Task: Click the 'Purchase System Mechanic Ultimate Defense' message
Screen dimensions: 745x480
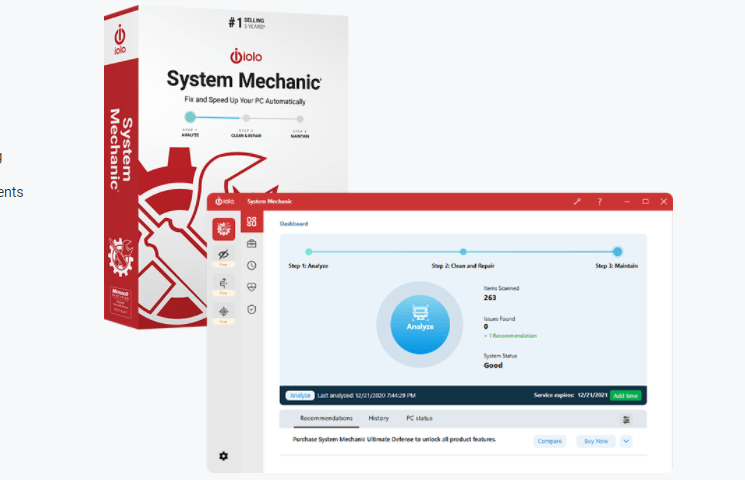Action: coord(394,440)
